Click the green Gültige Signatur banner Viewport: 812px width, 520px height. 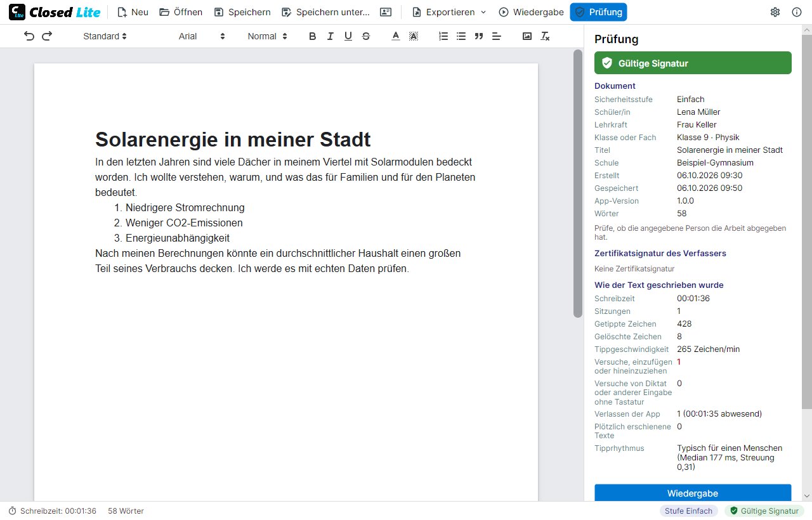(693, 63)
